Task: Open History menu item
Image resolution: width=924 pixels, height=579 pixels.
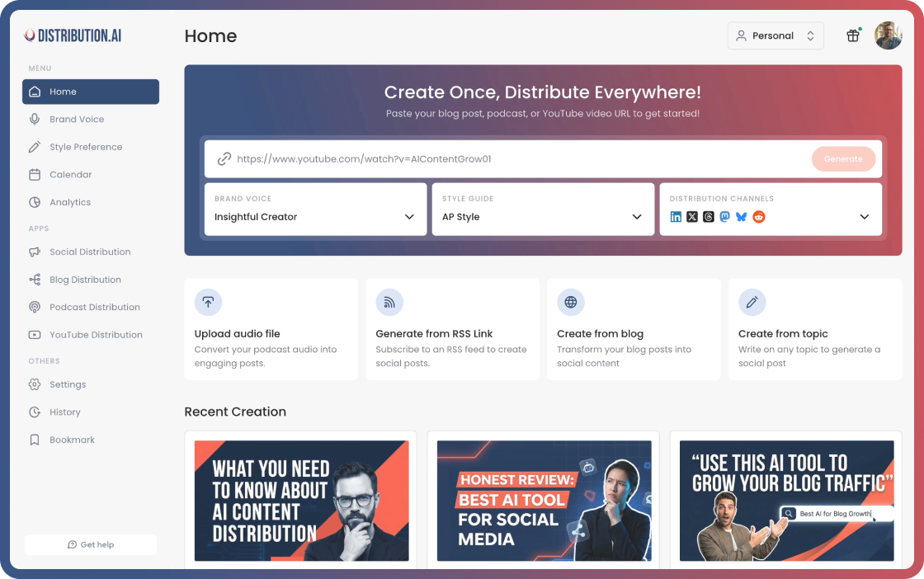Action: tap(91, 412)
